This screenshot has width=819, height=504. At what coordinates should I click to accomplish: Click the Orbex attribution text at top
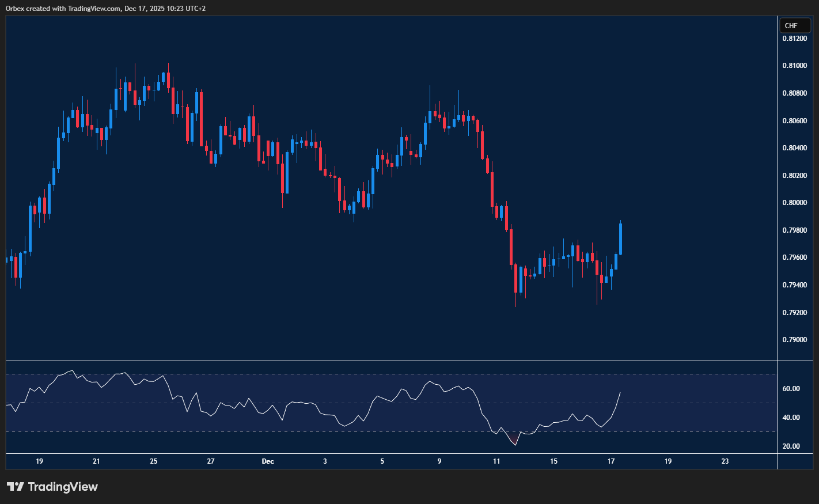coord(104,8)
